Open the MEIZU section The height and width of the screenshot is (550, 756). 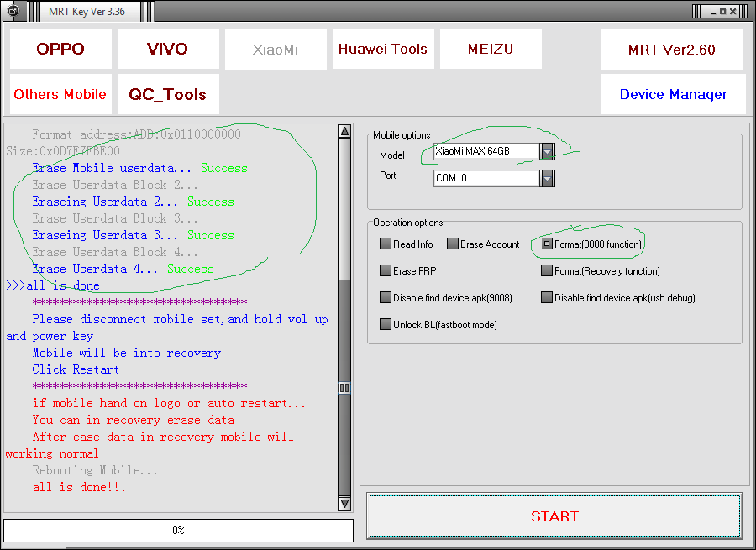(x=491, y=49)
